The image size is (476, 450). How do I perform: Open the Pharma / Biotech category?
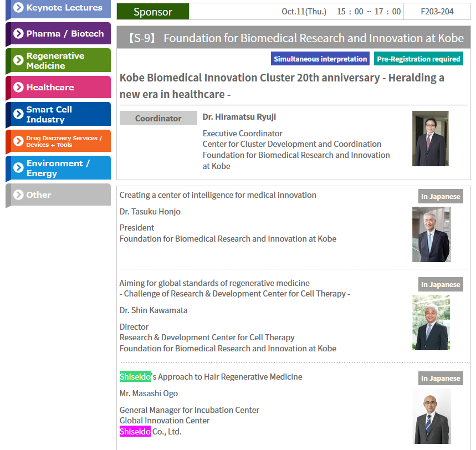(65, 34)
